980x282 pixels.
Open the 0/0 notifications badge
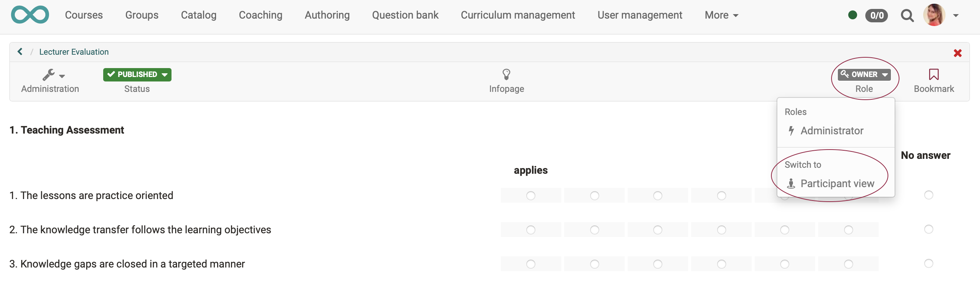pos(876,16)
